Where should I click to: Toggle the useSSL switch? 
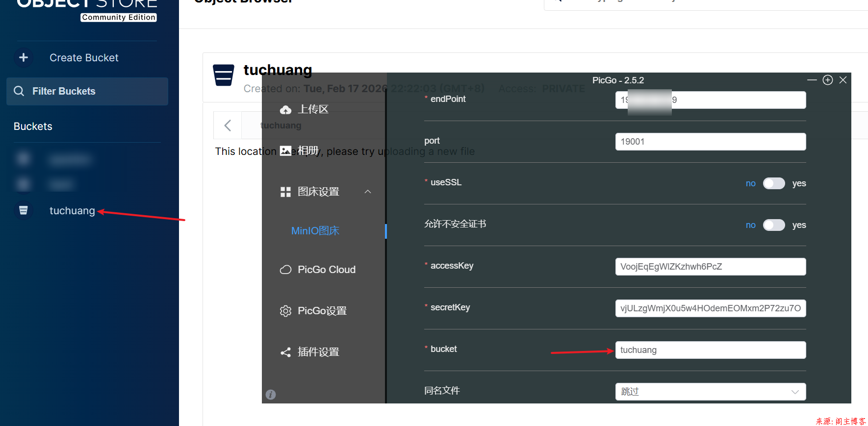(774, 183)
